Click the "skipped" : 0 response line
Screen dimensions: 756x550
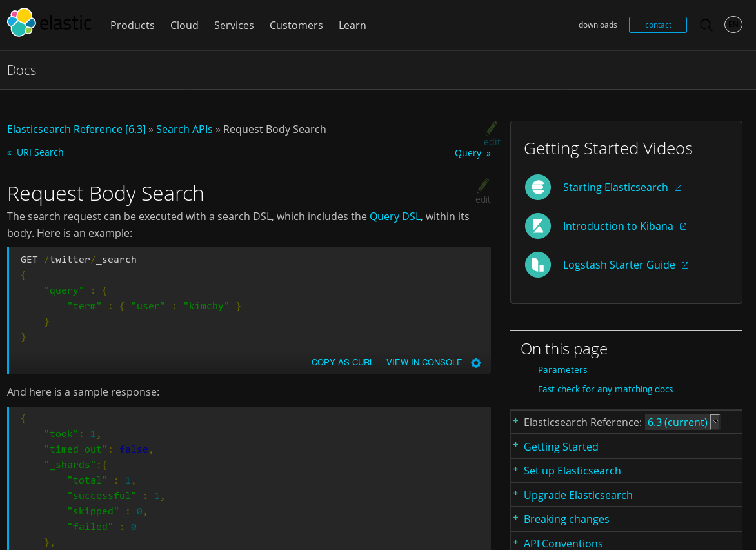[x=108, y=511]
